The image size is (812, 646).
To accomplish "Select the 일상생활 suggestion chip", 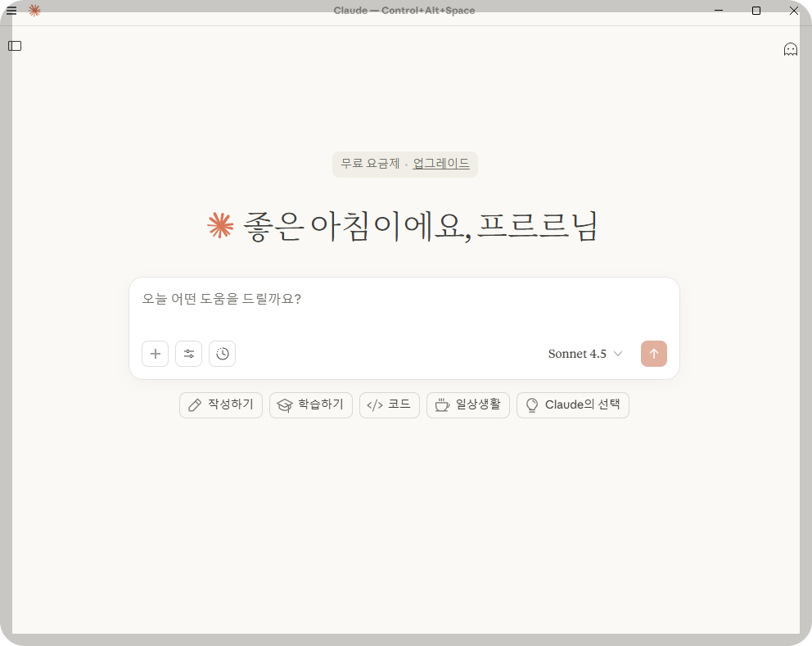I will pos(468,405).
